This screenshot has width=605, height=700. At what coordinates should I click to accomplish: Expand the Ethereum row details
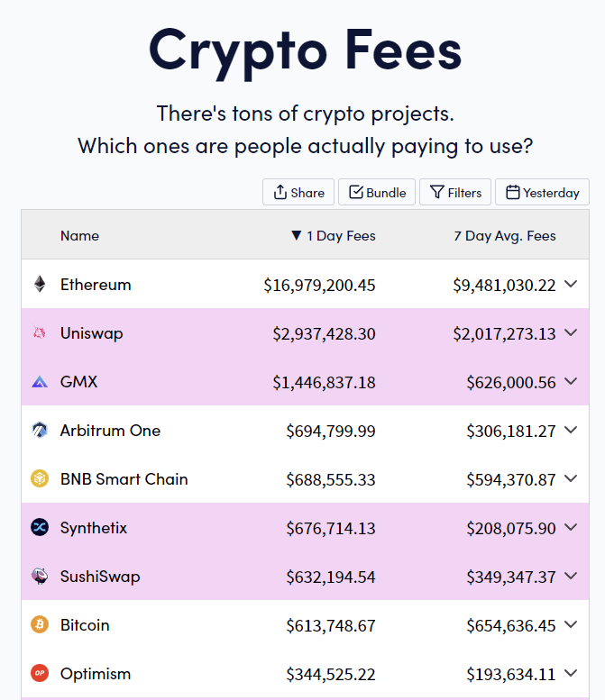[x=571, y=285]
